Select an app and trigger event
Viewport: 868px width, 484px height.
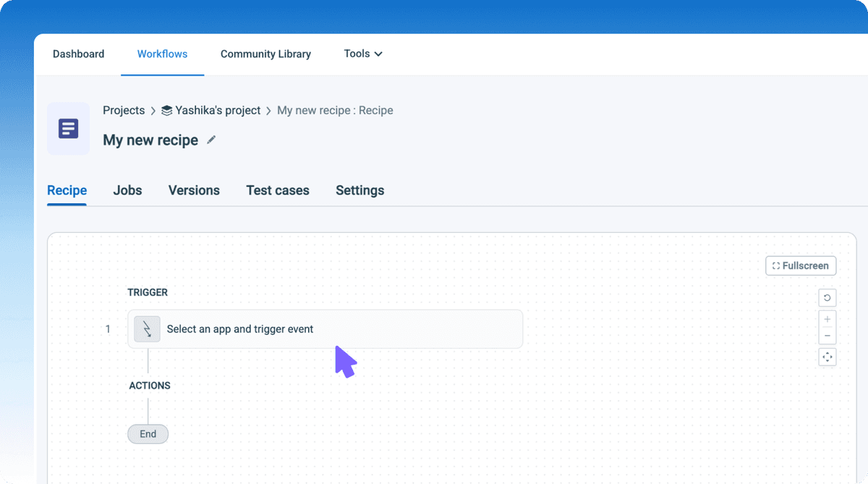point(240,328)
